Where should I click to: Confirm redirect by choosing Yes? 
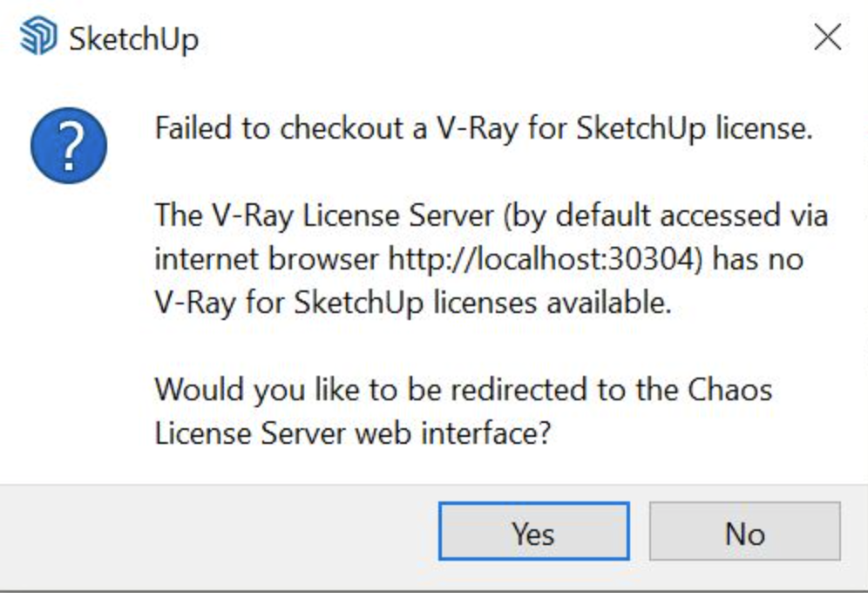click(533, 532)
